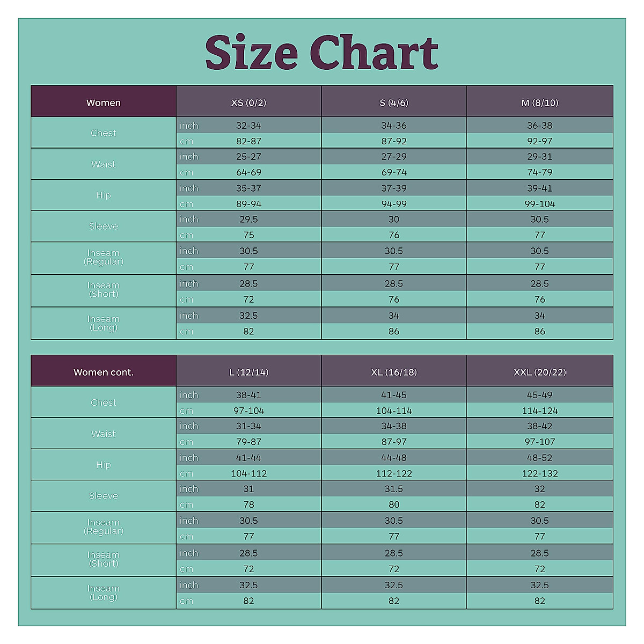Select the Women table header cell
Image resolution: width=644 pixels, height=644 pixels.
click(104, 103)
